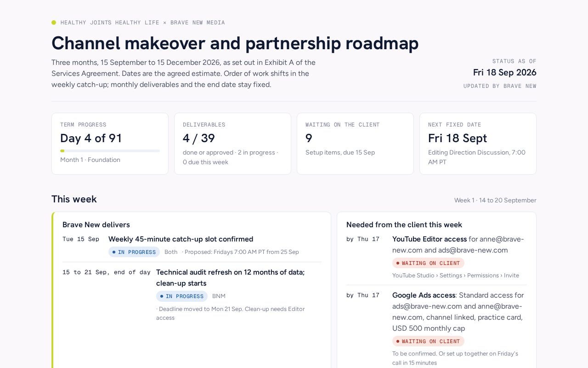
Task: Select the 'Day 4 of 91' term progress card
Action: [110, 144]
